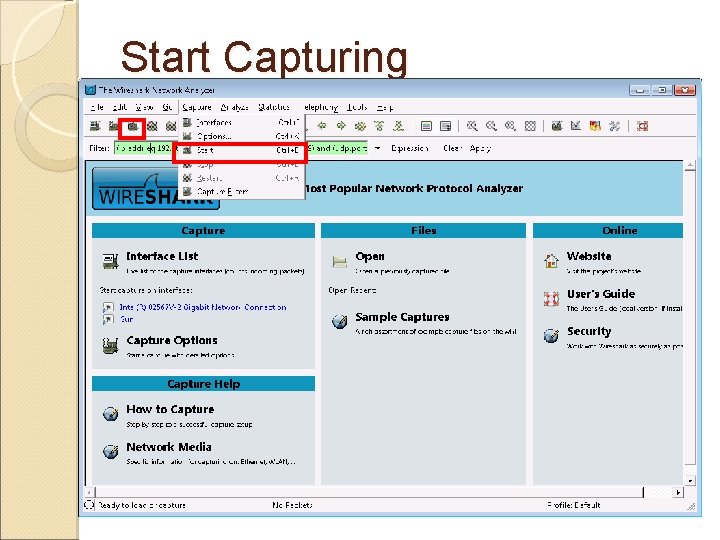Click the resize all columns toolbar icon
The image size is (720, 540).
coord(530,126)
